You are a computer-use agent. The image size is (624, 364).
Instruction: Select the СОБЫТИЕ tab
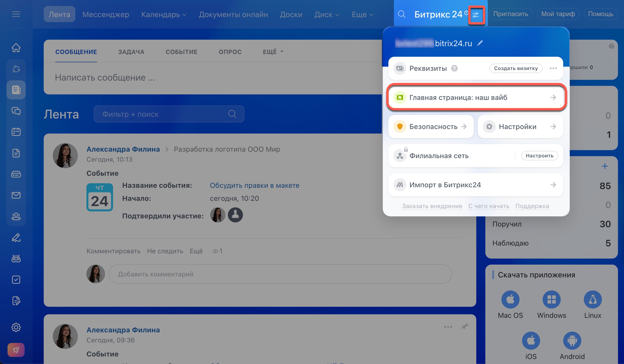point(181,52)
